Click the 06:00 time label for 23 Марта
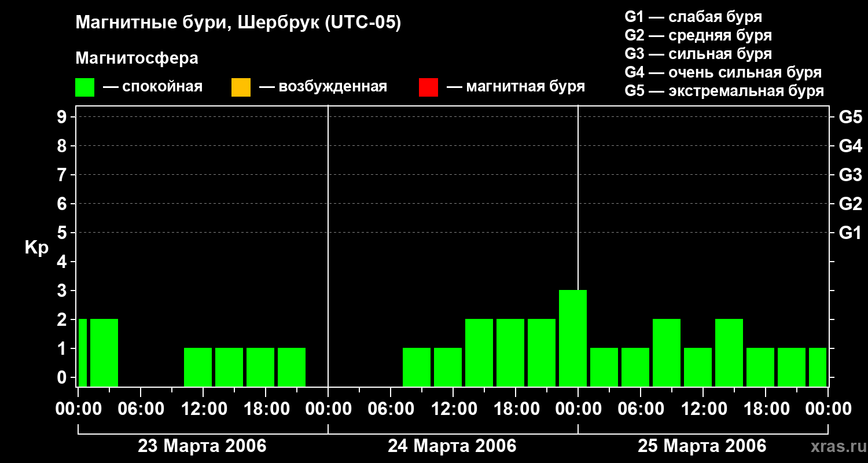 pyautogui.click(x=141, y=409)
